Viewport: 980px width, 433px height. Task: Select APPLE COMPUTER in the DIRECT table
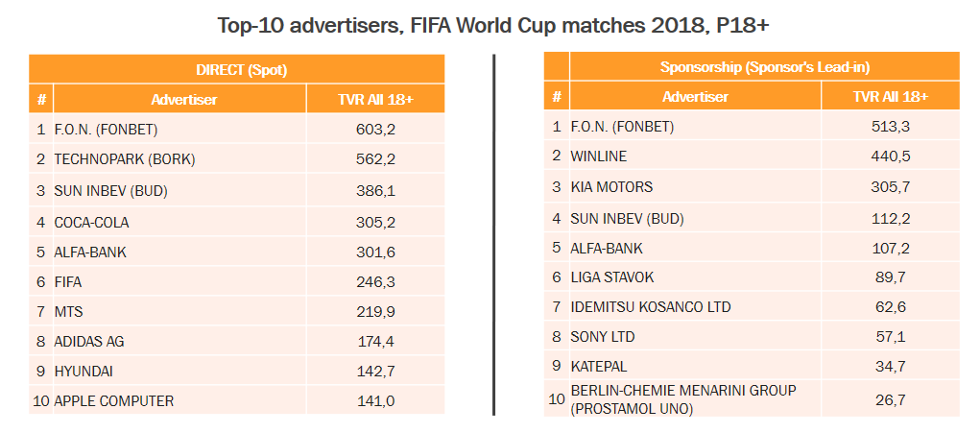pos(113,400)
